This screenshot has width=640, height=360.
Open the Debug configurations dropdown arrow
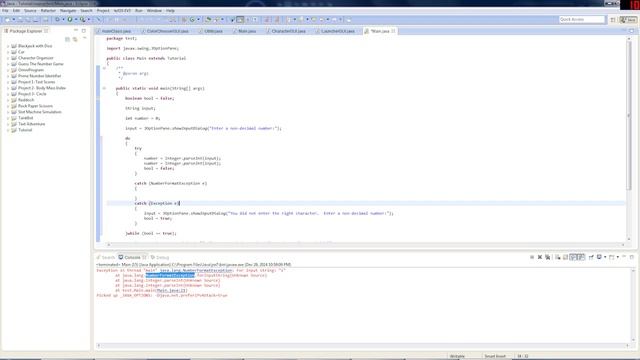[63, 20]
